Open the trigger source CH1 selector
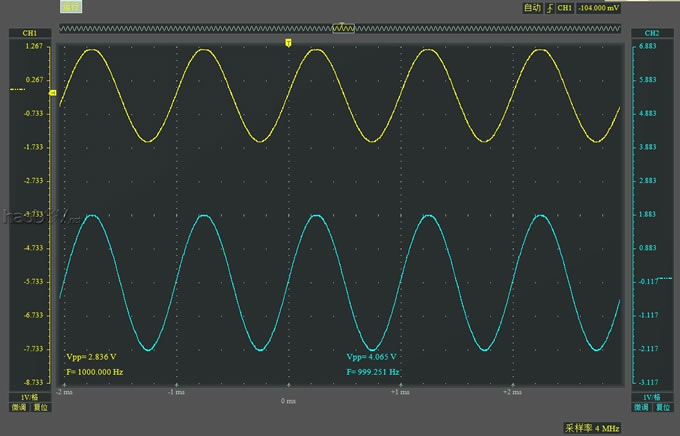The image size is (680, 436). tap(564, 8)
